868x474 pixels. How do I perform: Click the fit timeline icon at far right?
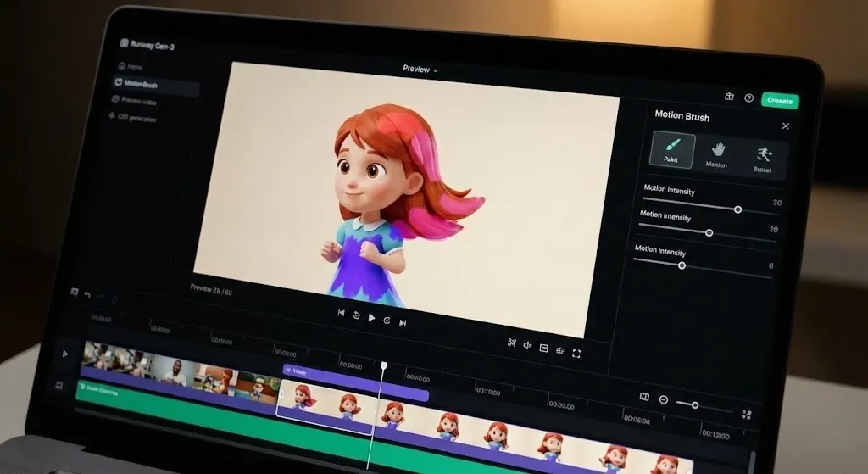click(x=746, y=415)
